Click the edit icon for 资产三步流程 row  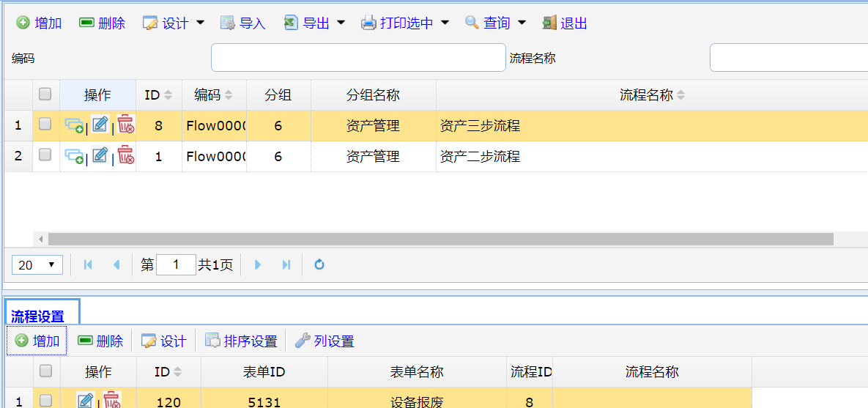(100, 125)
